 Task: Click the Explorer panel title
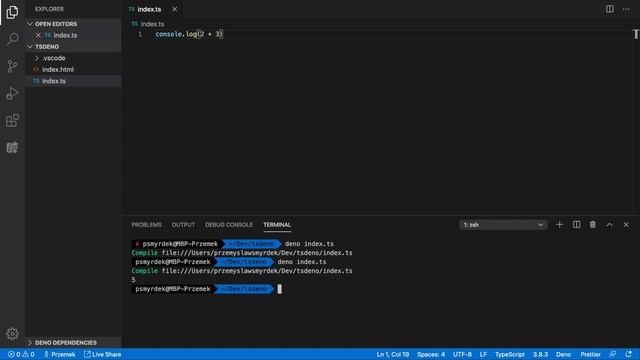pyautogui.click(x=49, y=9)
